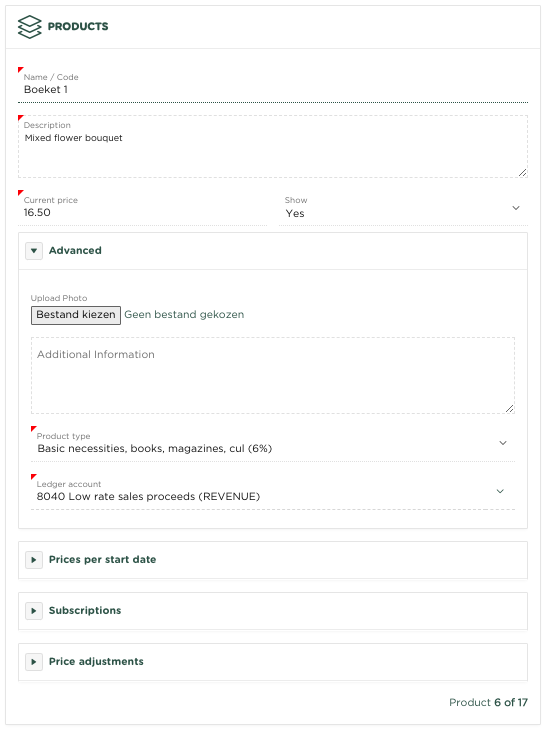Screen dimensions: 547x731
Task: Open the Product type dropdown
Action: [x=273, y=443]
